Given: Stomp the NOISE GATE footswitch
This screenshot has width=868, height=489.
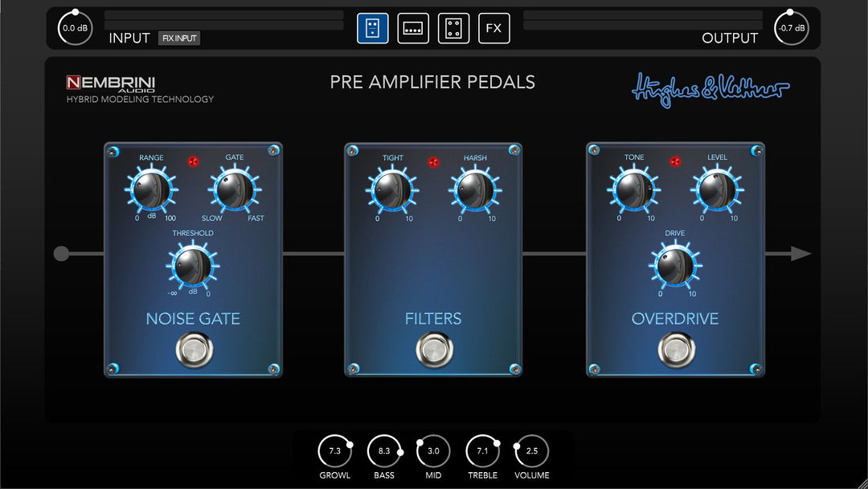Looking at the screenshot, I should 193,348.
